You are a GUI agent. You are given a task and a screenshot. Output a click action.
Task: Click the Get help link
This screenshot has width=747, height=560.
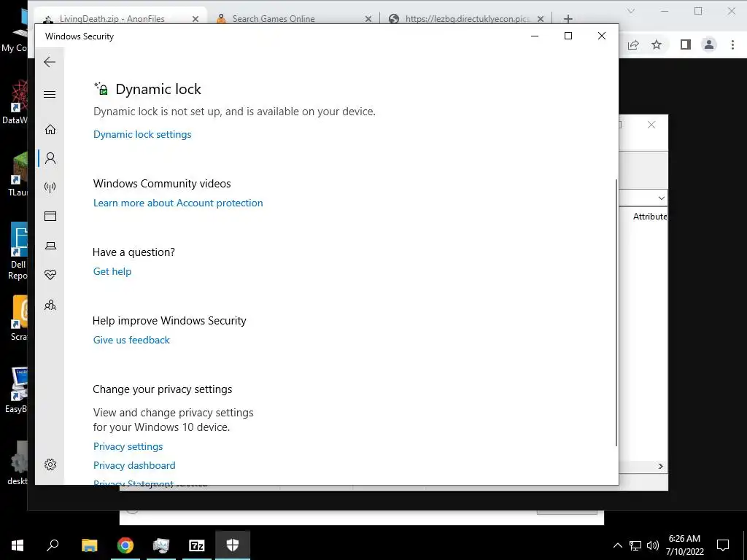click(112, 271)
